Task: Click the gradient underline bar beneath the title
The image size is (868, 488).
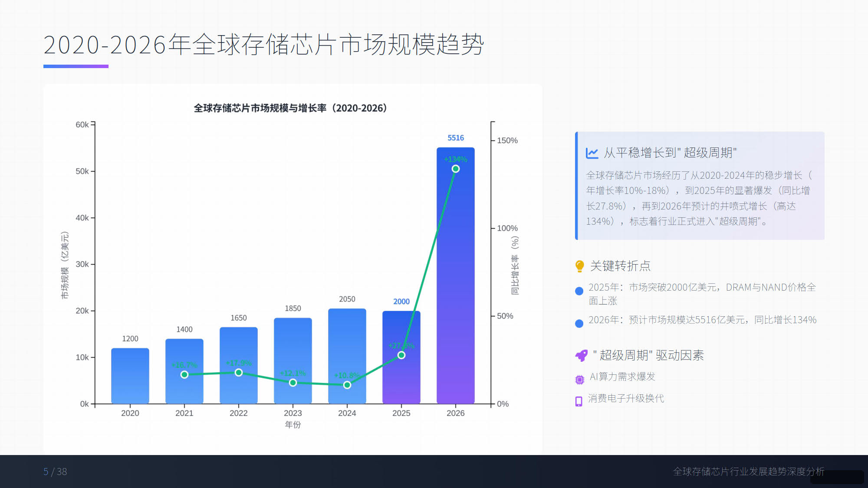Action: 76,66
